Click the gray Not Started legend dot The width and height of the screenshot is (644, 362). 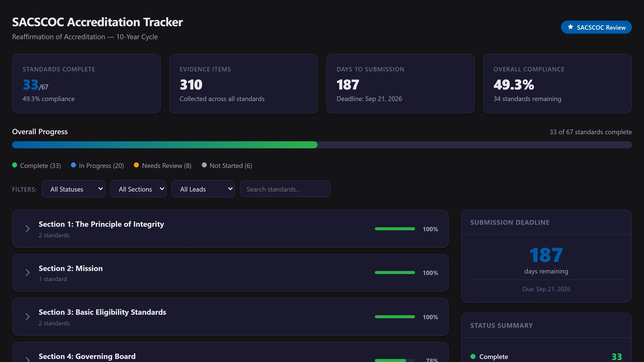[x=204, y=165]
